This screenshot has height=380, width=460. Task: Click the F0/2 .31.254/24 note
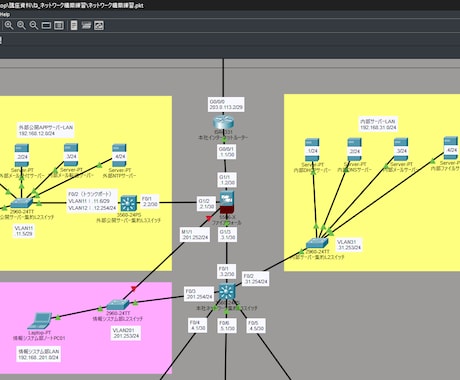point(256,279)
